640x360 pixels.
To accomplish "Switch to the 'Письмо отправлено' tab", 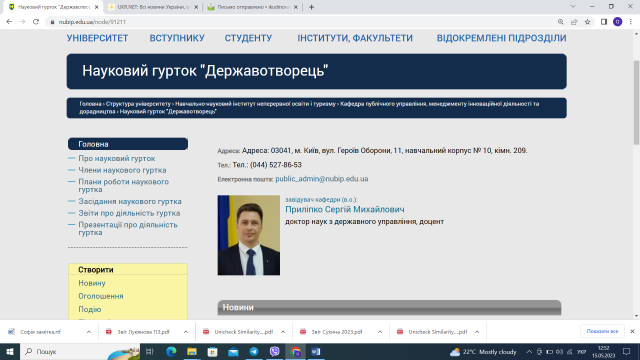I will click(253, 7).
